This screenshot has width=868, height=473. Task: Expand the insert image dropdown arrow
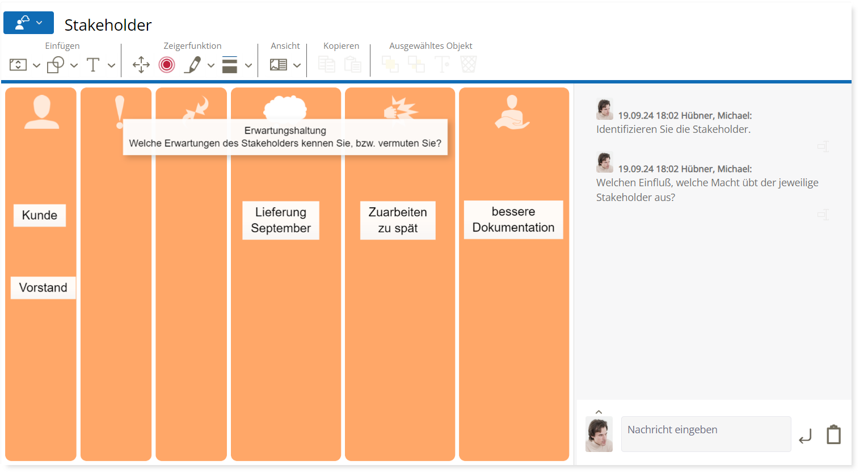pyautogui.click(x=36, y=65)
